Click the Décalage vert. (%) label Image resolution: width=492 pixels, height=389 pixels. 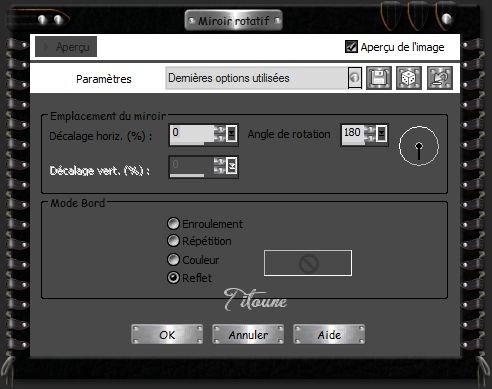tap(100, 171)
